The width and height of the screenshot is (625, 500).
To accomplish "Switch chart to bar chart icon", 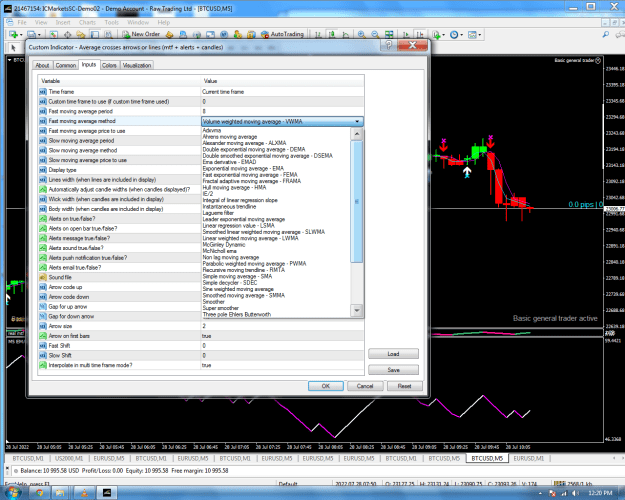I will [x=318, y=35].
